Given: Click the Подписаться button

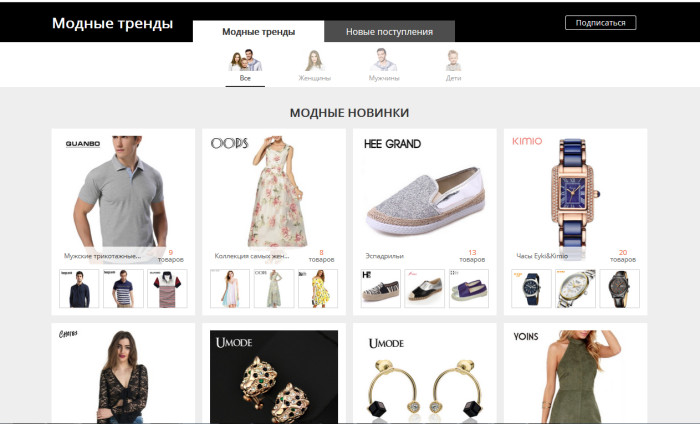Looking at the screenshot, I should (x=600, y=23).
